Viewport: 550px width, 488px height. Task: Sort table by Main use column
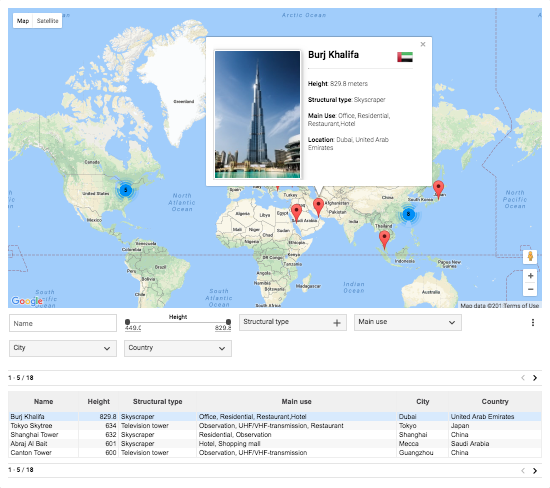click(x=296, y=402)
